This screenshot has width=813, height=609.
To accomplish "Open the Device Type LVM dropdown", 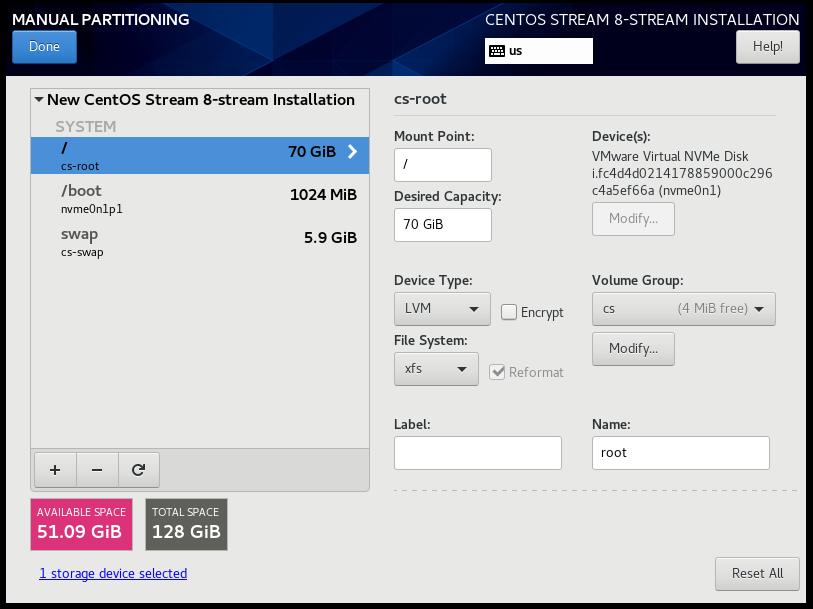I will tap(442, 309).
